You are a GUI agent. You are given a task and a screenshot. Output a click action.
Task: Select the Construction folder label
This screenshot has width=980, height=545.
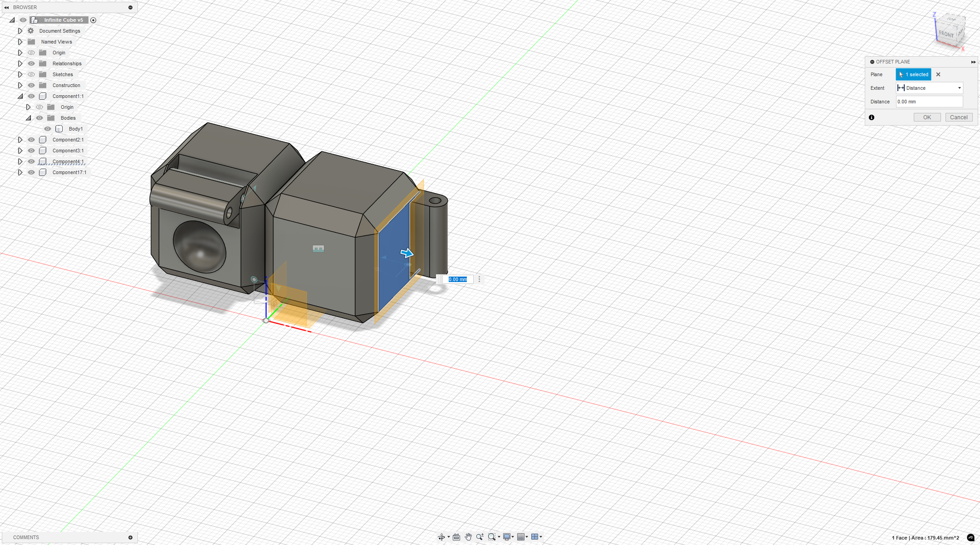pos(66,85)
